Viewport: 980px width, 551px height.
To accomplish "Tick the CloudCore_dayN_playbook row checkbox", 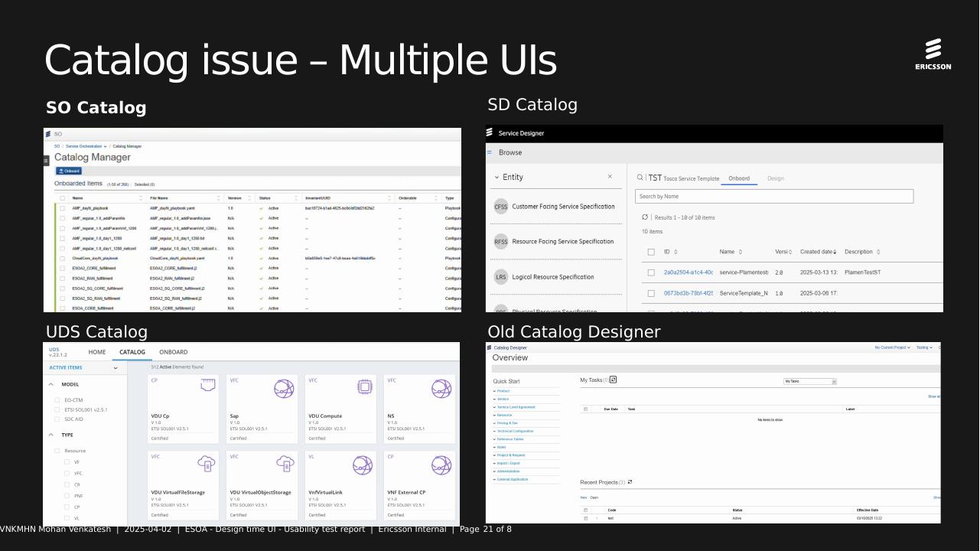I will [x=63, y=259].
